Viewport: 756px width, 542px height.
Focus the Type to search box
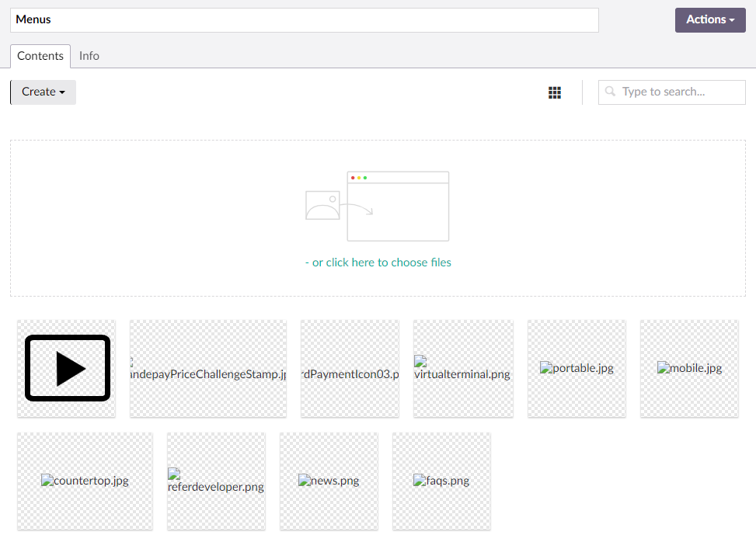point(671,92)
